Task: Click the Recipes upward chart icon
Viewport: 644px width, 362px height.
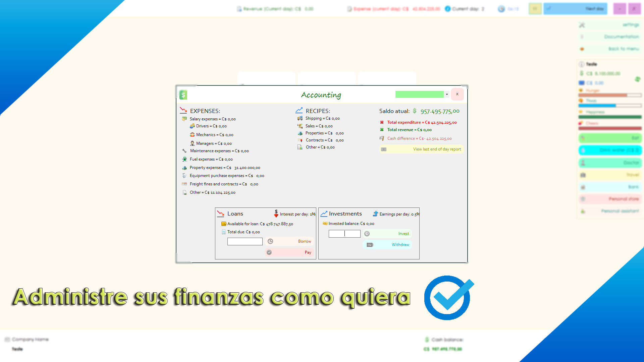Action: pos(299,110)
